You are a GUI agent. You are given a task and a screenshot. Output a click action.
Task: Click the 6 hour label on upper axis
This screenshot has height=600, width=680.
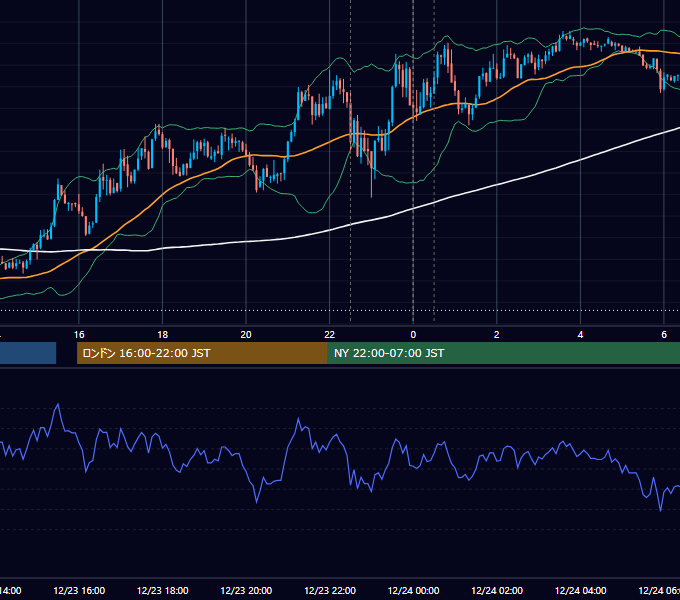[x=664, y=335]
